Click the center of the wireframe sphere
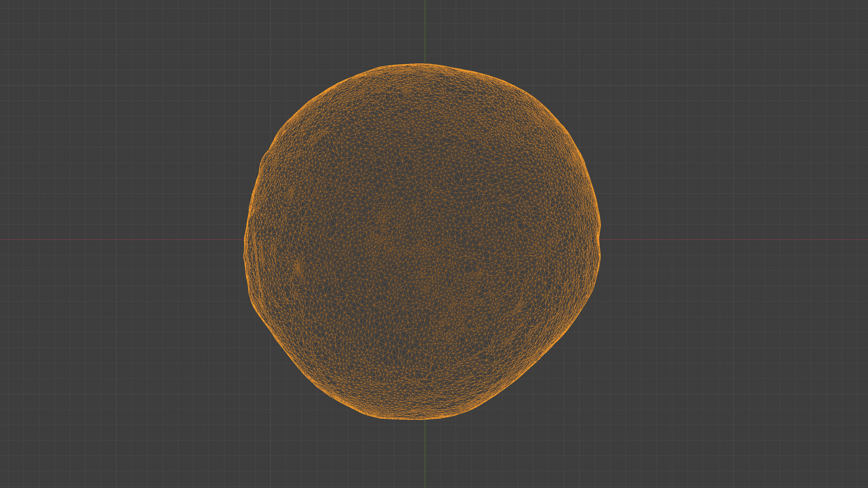 pyautogui.click(x=422, y=242)
